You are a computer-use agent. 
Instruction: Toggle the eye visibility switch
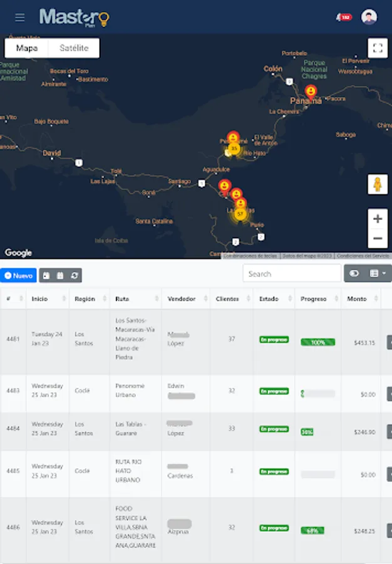pos(354,273)
